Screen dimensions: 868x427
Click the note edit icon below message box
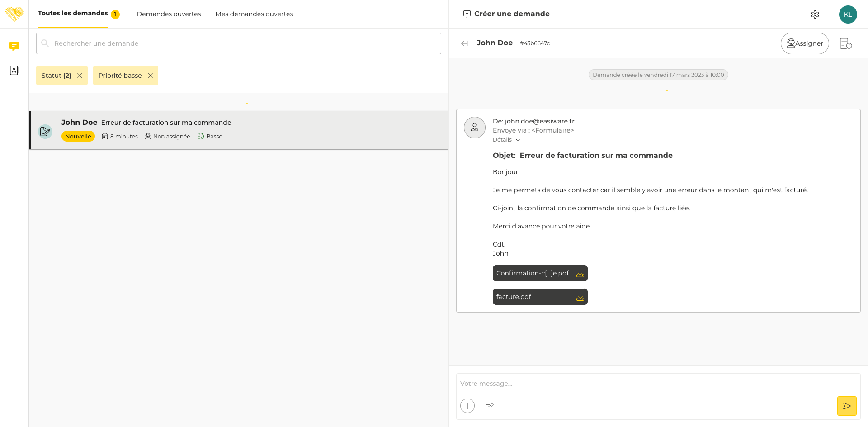[x=490, y=406]
